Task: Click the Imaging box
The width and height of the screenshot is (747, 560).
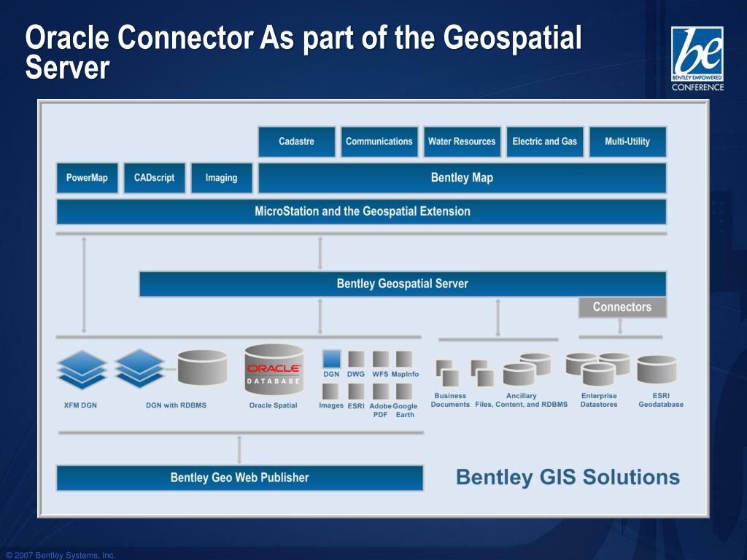Action: tap(222, 178)
